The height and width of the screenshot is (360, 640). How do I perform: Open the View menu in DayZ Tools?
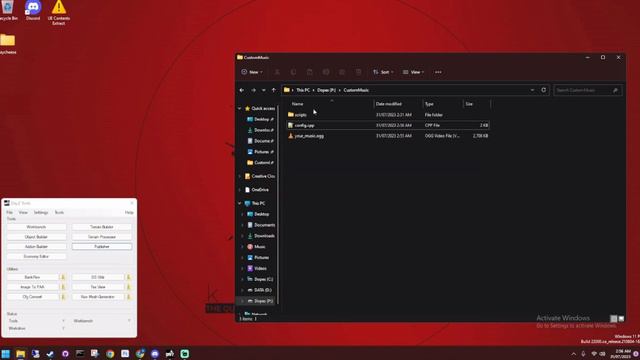point(23,213)
